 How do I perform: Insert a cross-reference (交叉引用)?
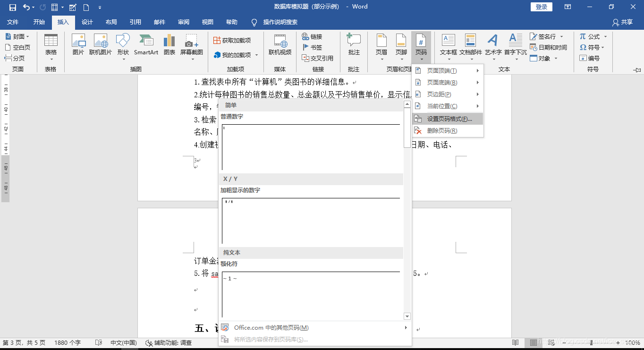click(318, 58)
